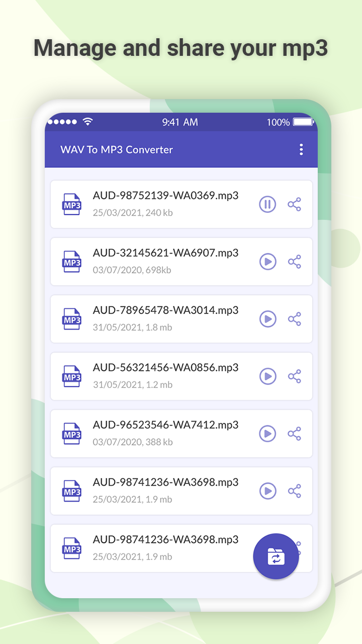Click the 'Manage and share your mp3' heading
Screen dimensions: 362x644
pyautogui.click(x=181, y=48)
